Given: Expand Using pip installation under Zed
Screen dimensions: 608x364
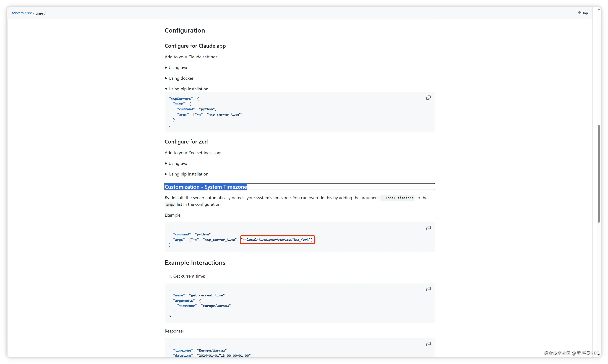Looking at the screenshot, I should tap(188, 174).
